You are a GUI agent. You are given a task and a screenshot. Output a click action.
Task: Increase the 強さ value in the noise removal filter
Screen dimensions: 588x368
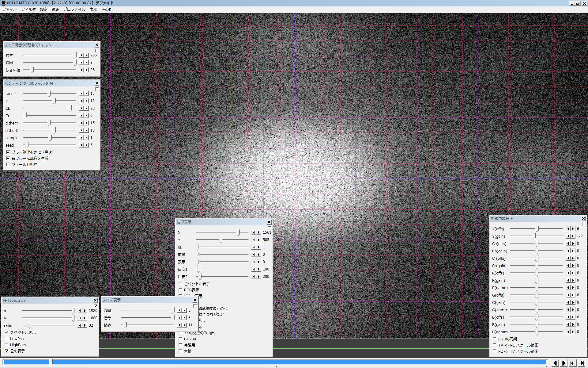86,55
